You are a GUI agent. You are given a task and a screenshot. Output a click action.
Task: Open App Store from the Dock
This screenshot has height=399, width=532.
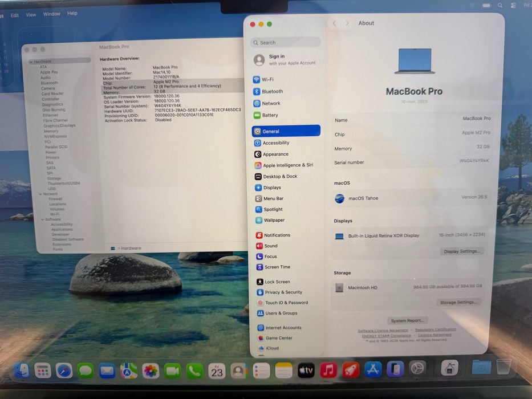coord(373,369)
